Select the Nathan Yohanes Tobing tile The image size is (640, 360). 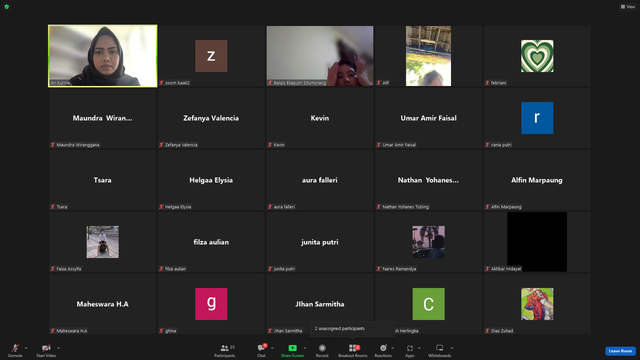pyautogui.click(x=429, y=180)
